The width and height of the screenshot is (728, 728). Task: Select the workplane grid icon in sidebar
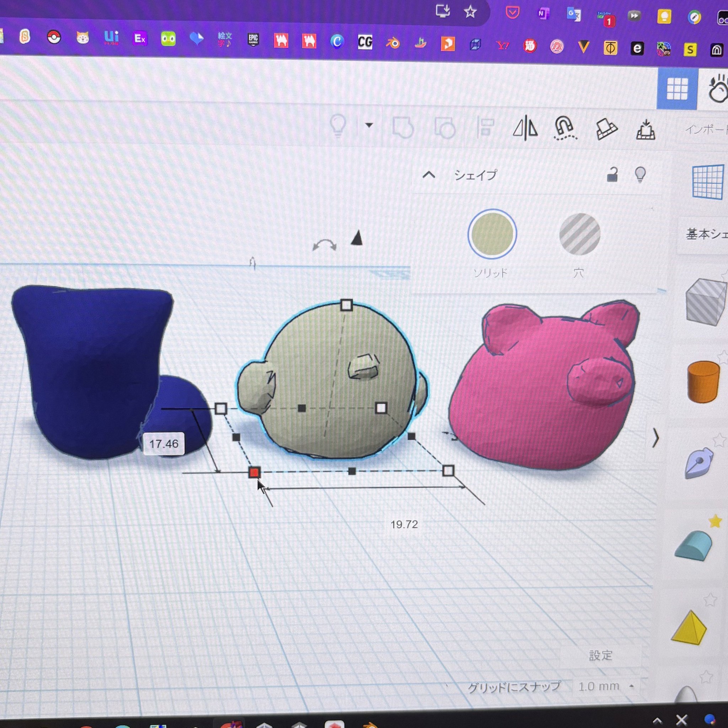[x=707, y=182]
